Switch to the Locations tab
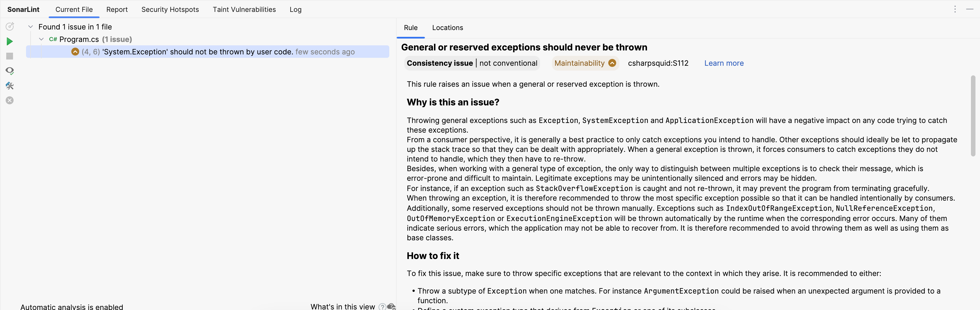 tap(448, 27)
